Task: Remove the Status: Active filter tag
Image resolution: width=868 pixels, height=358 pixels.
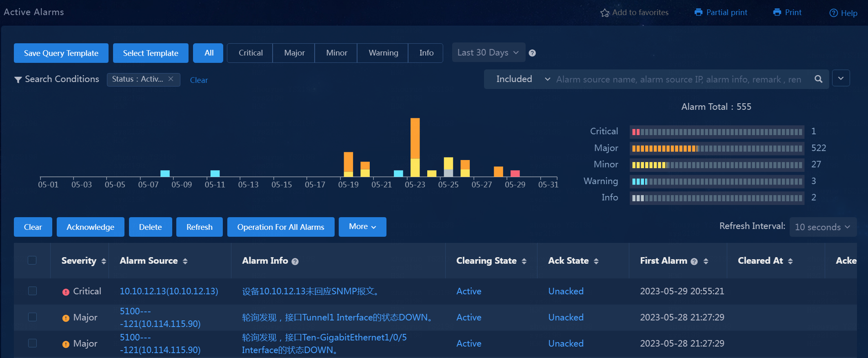Action: [x=171, y=79]
